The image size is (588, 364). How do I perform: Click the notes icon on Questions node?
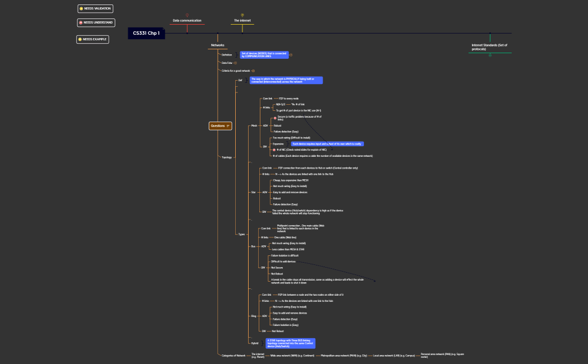tap(228, 126)
